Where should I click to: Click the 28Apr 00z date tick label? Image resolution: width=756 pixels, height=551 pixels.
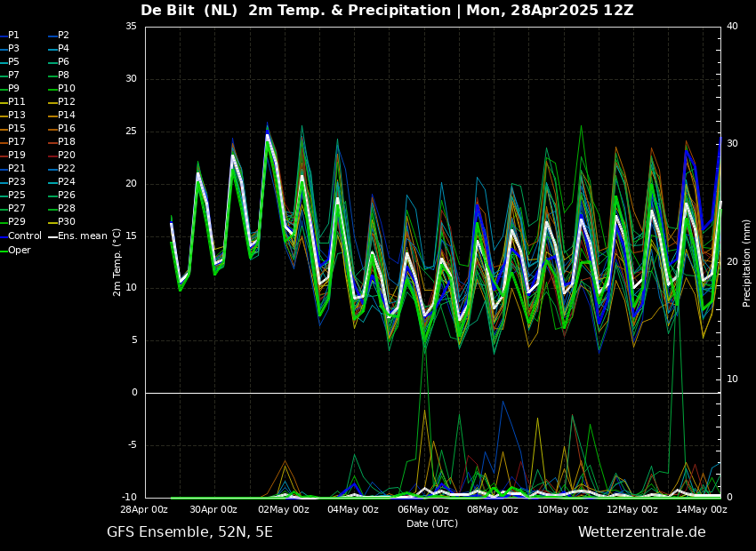point(144,510)
